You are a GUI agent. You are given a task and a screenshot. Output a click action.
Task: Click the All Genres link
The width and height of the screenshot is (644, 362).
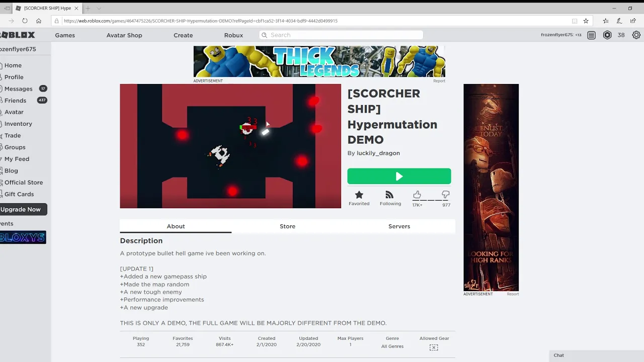click(392, 346)
